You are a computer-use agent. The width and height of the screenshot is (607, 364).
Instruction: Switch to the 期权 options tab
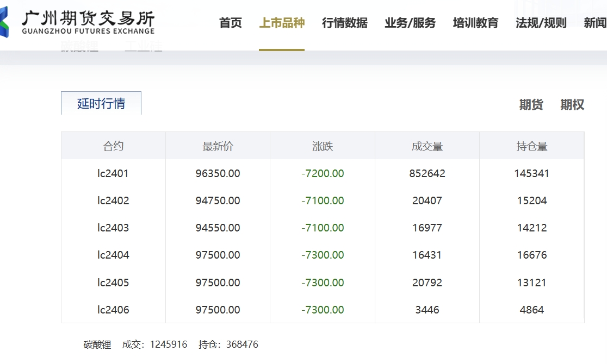(x=572, y=105)
